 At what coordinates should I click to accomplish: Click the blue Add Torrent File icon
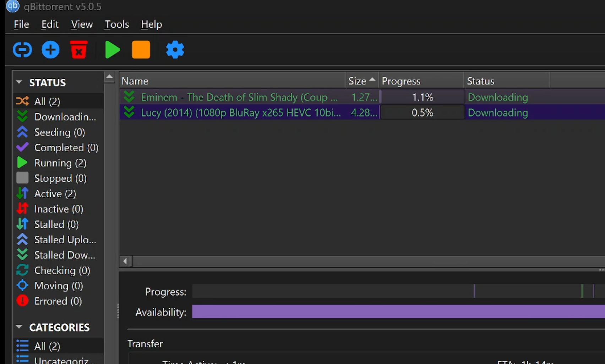[x=50, y=50]
